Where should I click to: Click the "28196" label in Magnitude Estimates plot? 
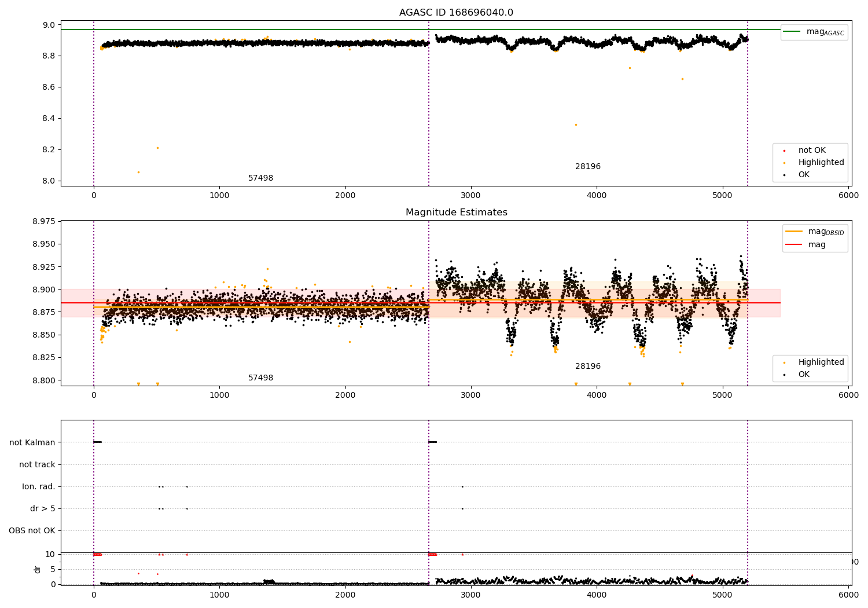pos(588,367)
